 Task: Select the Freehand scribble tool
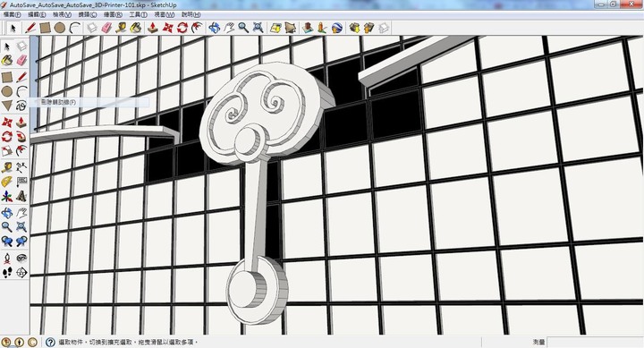[21, 106]
